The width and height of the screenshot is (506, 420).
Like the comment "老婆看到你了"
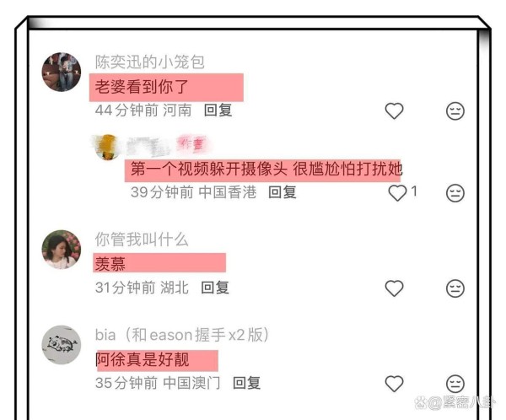[x=394, y=110]
